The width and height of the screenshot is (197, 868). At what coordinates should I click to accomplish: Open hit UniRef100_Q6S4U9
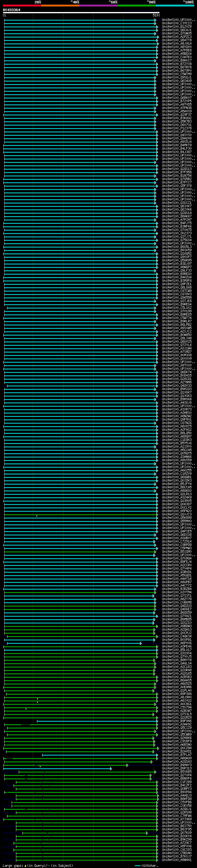click(x=177, y=81)
